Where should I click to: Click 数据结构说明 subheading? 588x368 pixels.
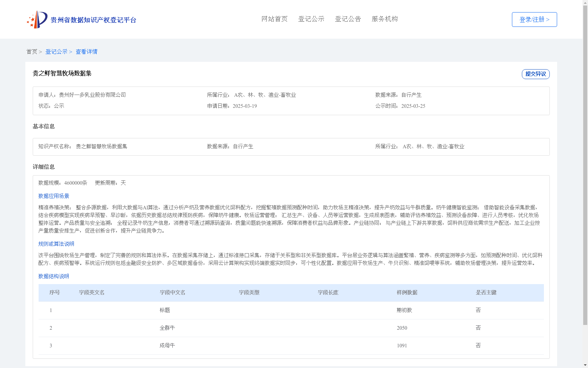[54, 276]
